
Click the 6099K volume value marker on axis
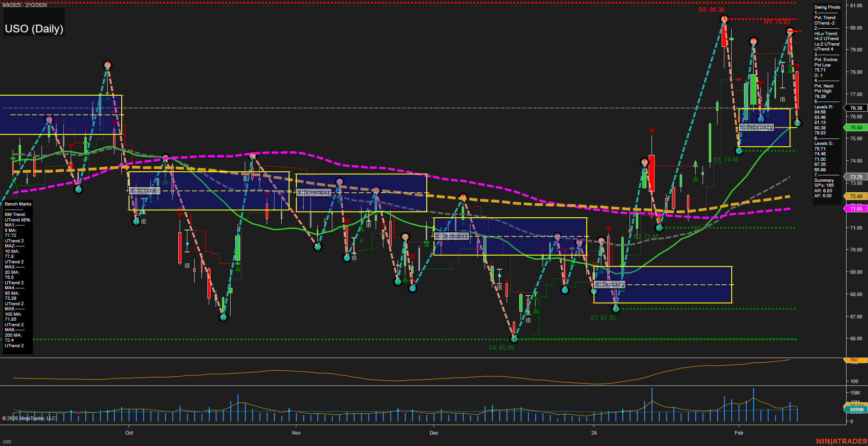[856, 410]
